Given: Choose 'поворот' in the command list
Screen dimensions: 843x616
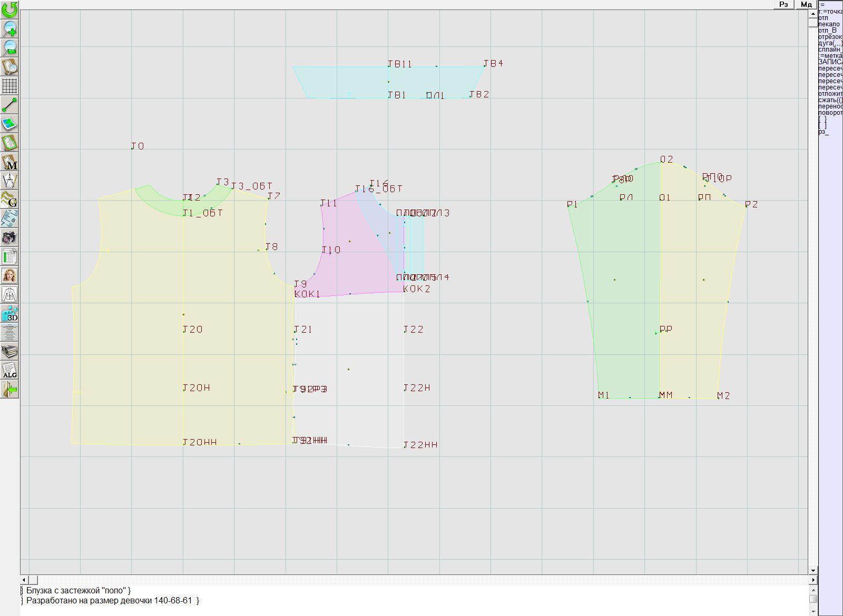Looking at the screenshot, I should [830, 113].
